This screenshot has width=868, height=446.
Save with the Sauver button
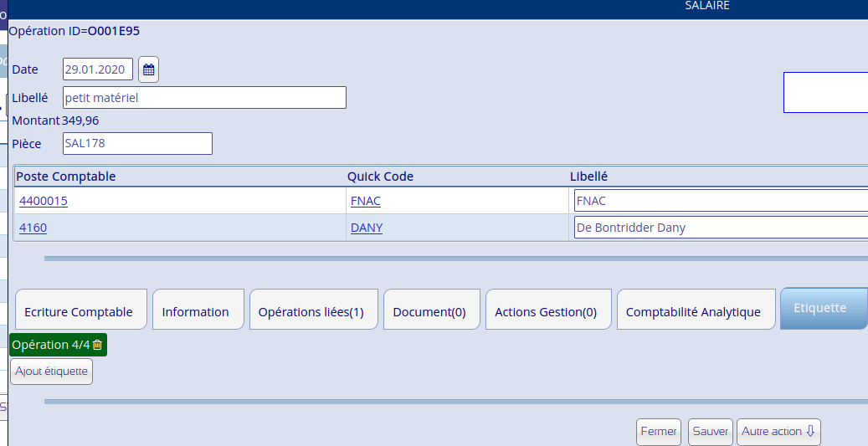click(711, 432)
